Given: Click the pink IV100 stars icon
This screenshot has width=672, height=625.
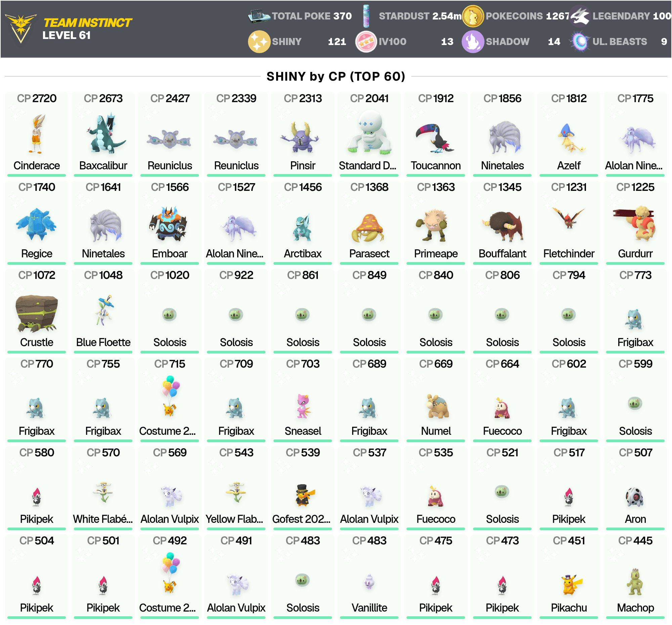Looking at the screenshot, I should [366, 42].
